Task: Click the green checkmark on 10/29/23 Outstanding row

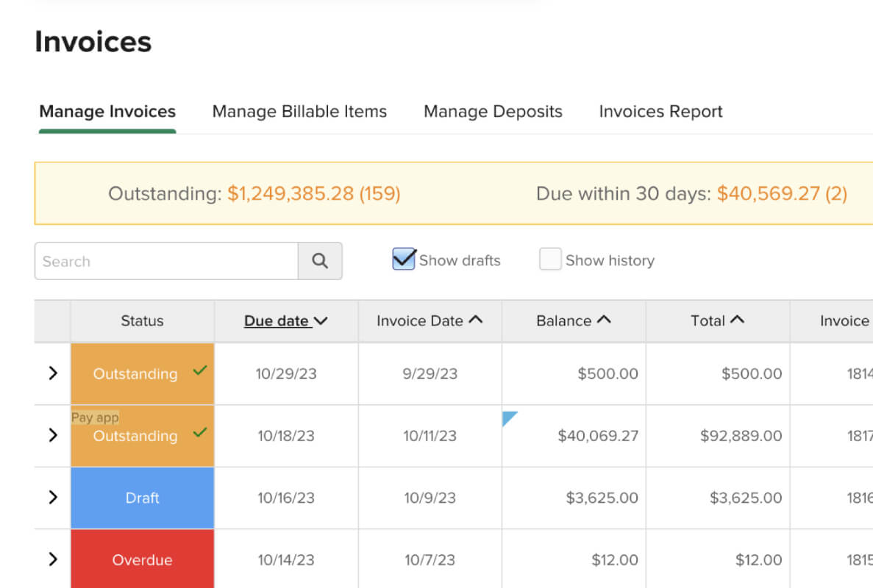Action: 200,370
